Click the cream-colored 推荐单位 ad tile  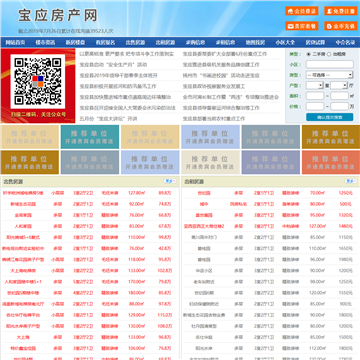click(x=210, y=162)
